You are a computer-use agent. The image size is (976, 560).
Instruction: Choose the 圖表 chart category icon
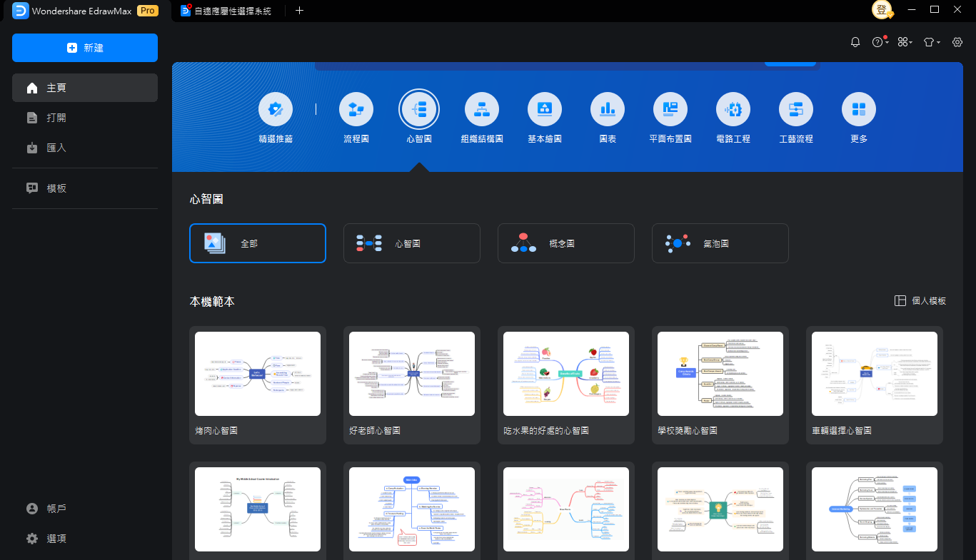(607, 109)
